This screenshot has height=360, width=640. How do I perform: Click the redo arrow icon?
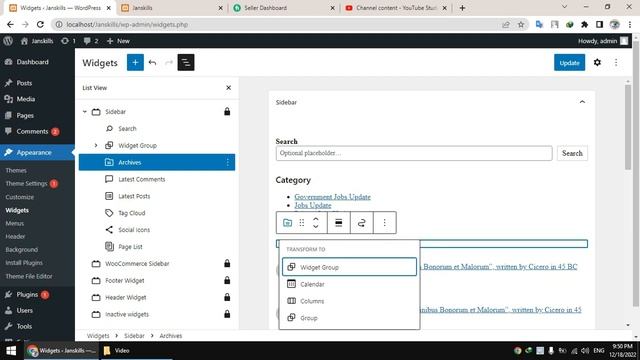pos(169,62)
